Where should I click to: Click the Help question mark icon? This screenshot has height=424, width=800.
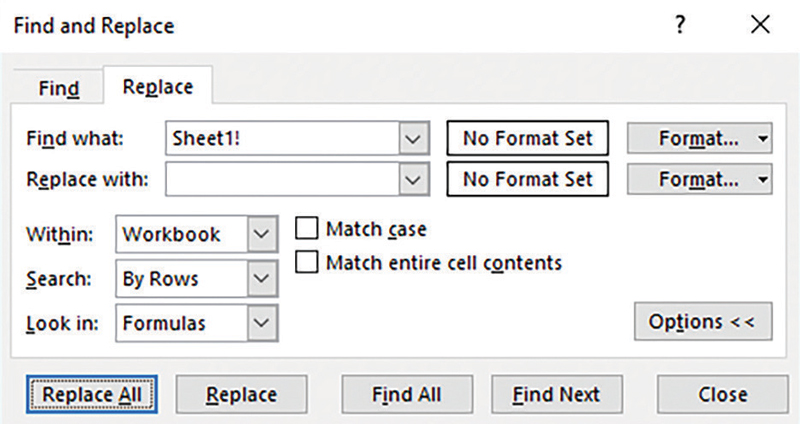point(681,27)
